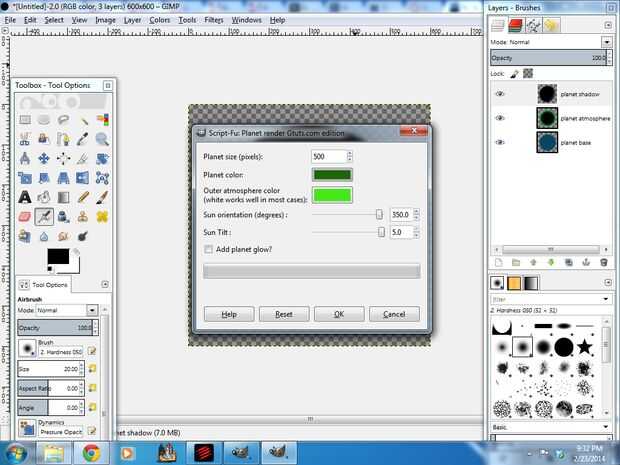This screenshot has width=620, height=465.
Task: Open Chrome from the taskbar
Action: click(92, 453)
